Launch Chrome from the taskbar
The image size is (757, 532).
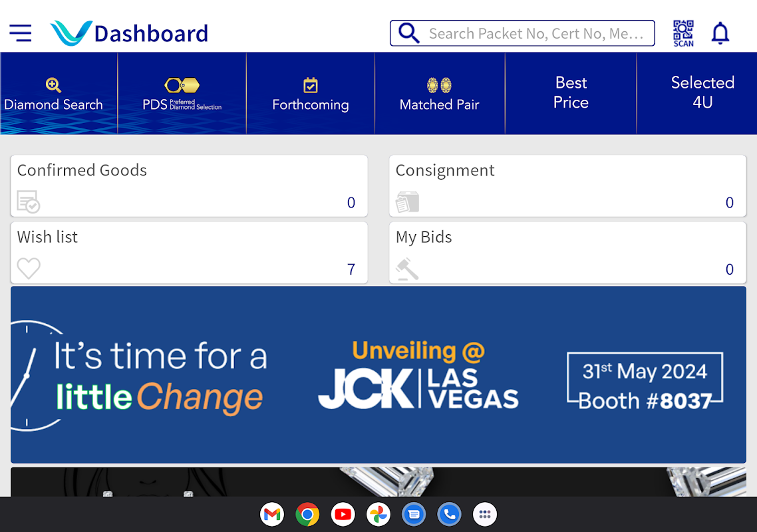pos(307,515)
